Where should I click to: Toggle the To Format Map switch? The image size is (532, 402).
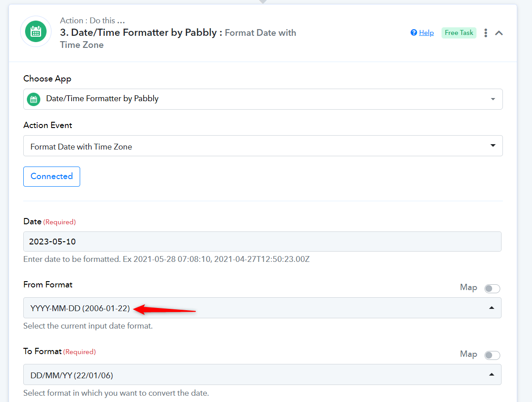click(x=492, y=355)
